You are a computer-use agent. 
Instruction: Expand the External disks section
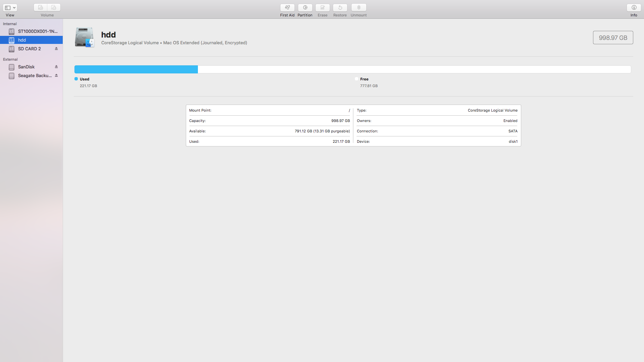click(x=10, y=59)
